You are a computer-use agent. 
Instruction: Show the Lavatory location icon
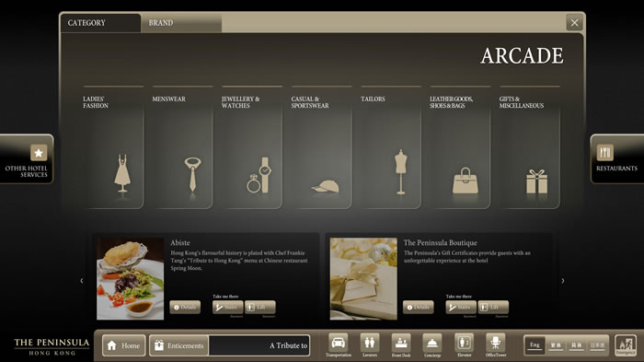tap(370, 343)
